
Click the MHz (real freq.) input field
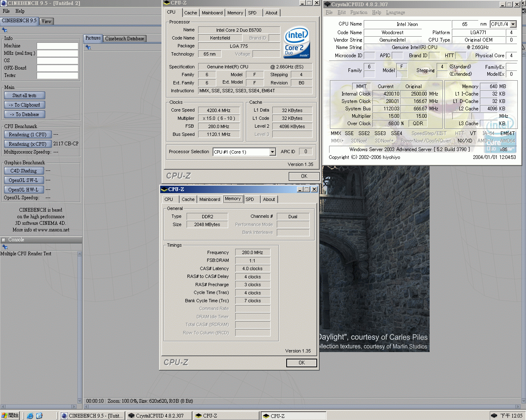pyautogui.click(x=57, y=53)
